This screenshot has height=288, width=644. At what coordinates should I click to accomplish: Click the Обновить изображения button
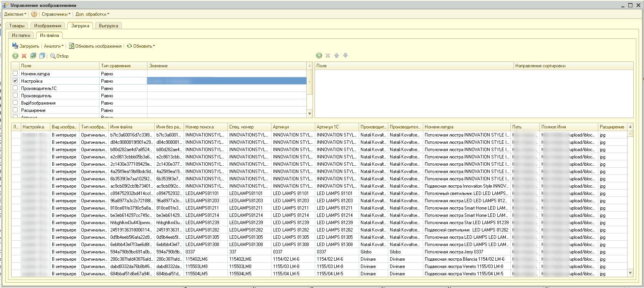click(95, 46)
